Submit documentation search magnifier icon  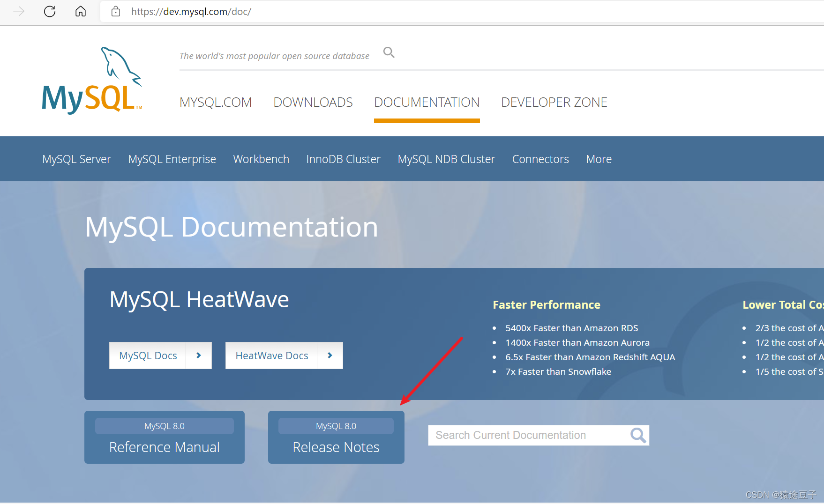pyautogui.click(x=638, y=435)
